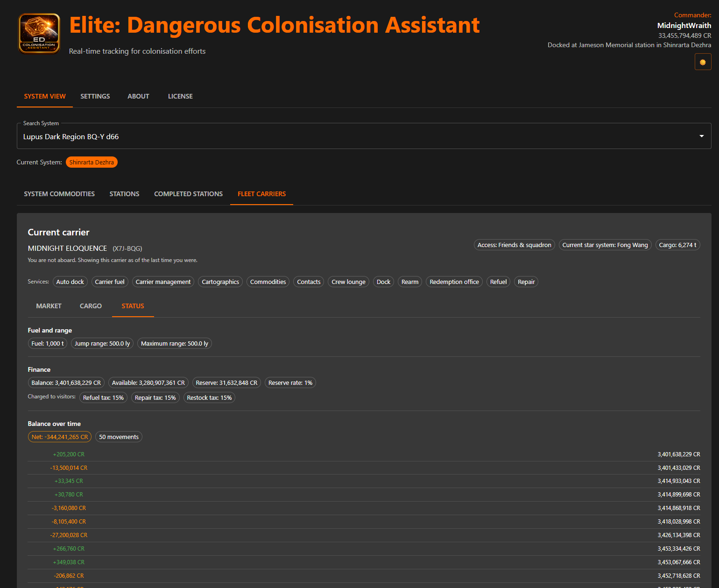Click the Jump range: 500.0 ly chip
719x588 pixels.
(x=102, y=343)
